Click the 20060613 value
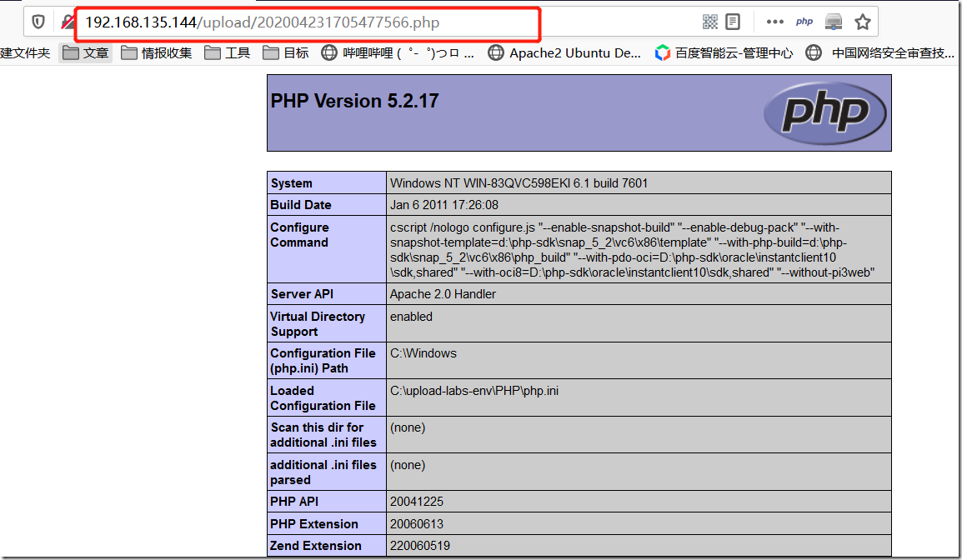 click(417, 524)
